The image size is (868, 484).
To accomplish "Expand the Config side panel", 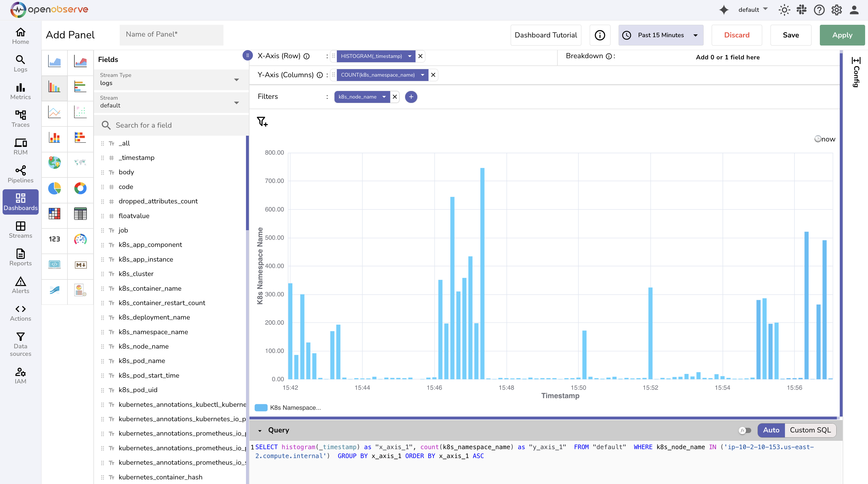I will [x=856, y=72].
